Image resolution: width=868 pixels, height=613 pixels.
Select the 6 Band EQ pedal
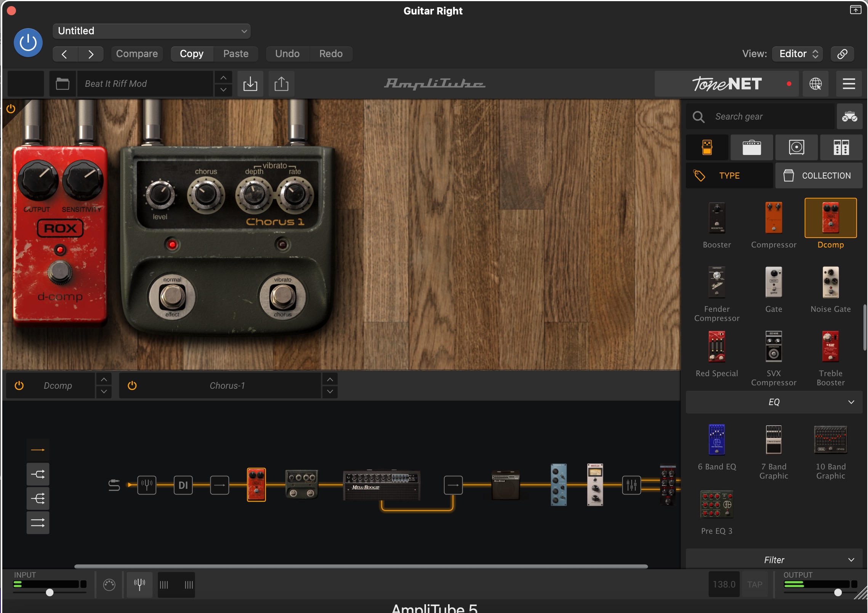[717, 440]
